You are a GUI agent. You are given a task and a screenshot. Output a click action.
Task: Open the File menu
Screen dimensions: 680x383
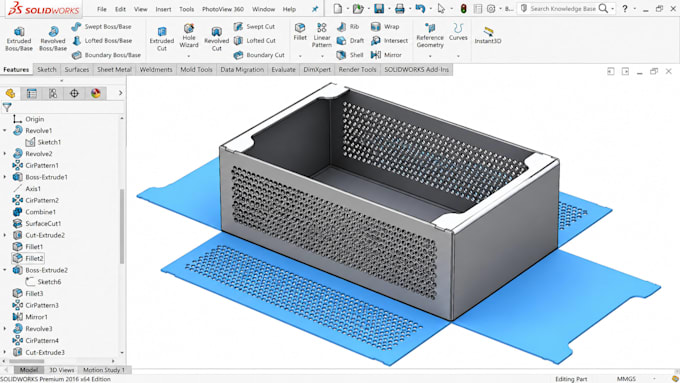click(x=101, y=9)
